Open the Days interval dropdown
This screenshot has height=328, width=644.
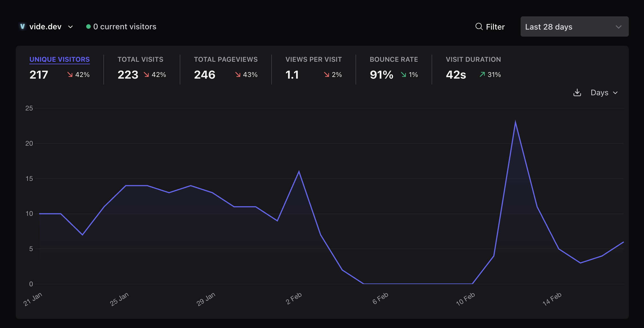tap(604, 92)
